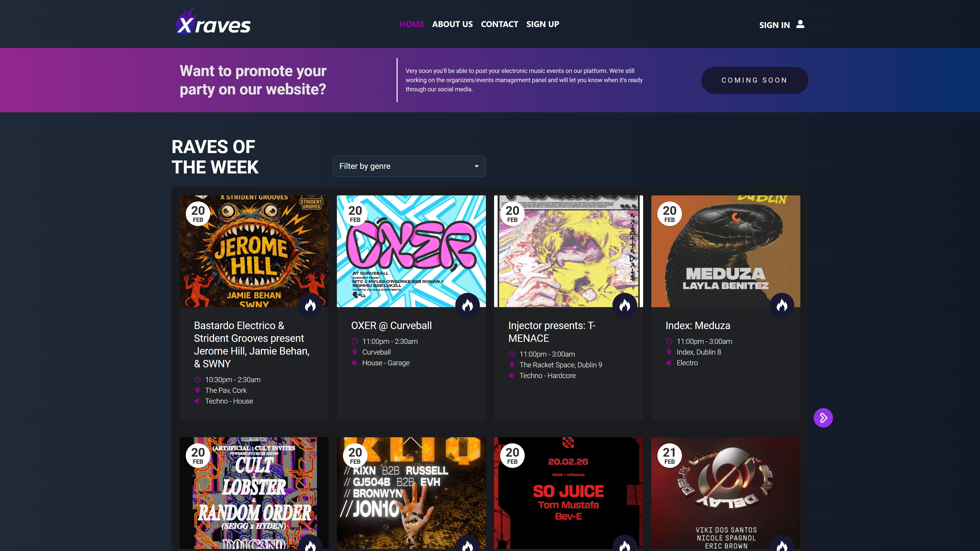Click the text 'The Pav, Cork'
This screenshot has width=980, height=551.
[226, 390]
